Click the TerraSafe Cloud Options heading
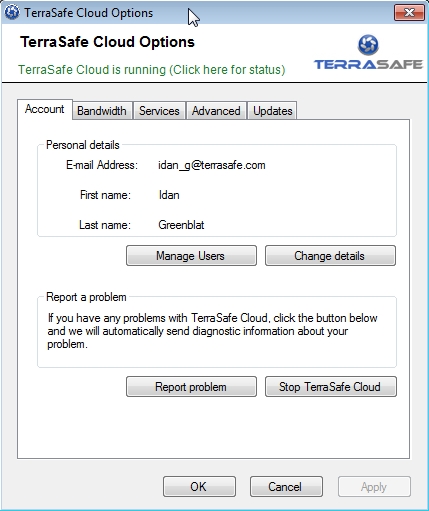The image size is (429, 511). pyautogui.click(x=107, y=42)
